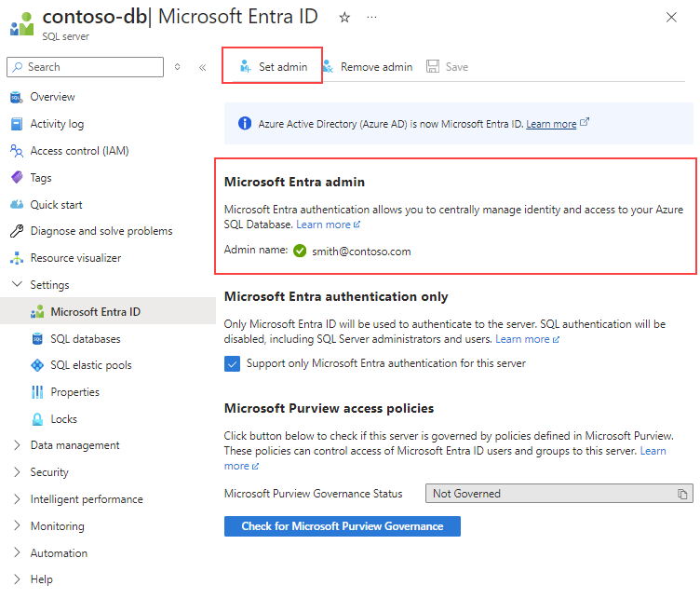Click the Overview SQL icon
Viewport: 700px width, 599px height.
(x=17, y=97)
